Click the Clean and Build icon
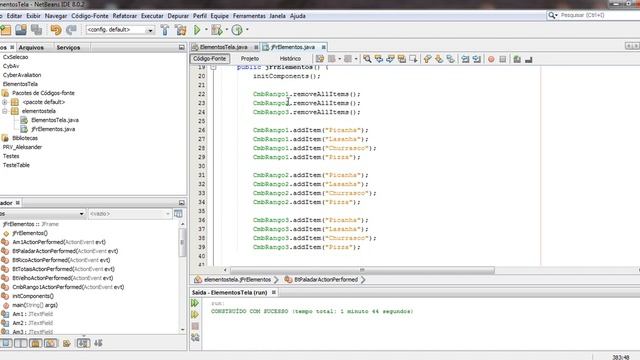 (180, 30)
